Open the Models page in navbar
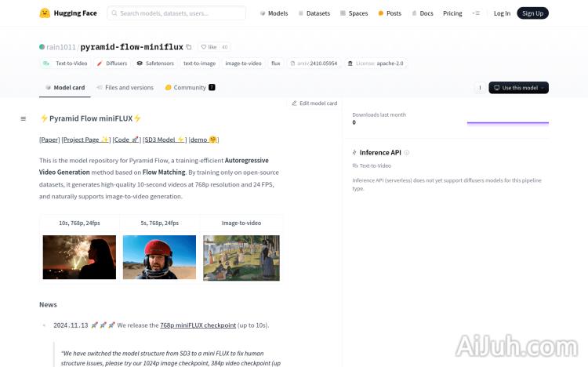This screenshot has width=588, height=367. click(x=274, y=13)
